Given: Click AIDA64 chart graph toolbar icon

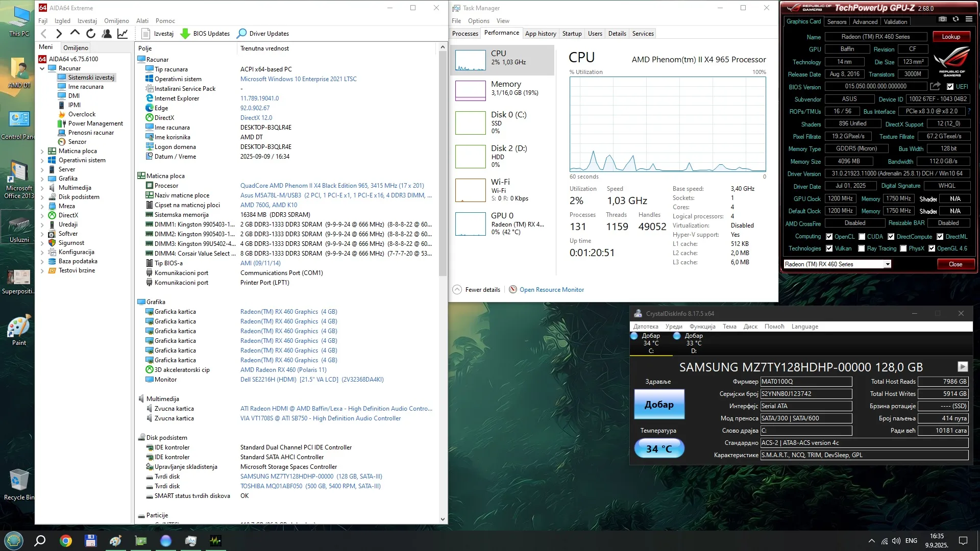Looking at the screenshot, I should pyautogui.click(x=122, y=34).
